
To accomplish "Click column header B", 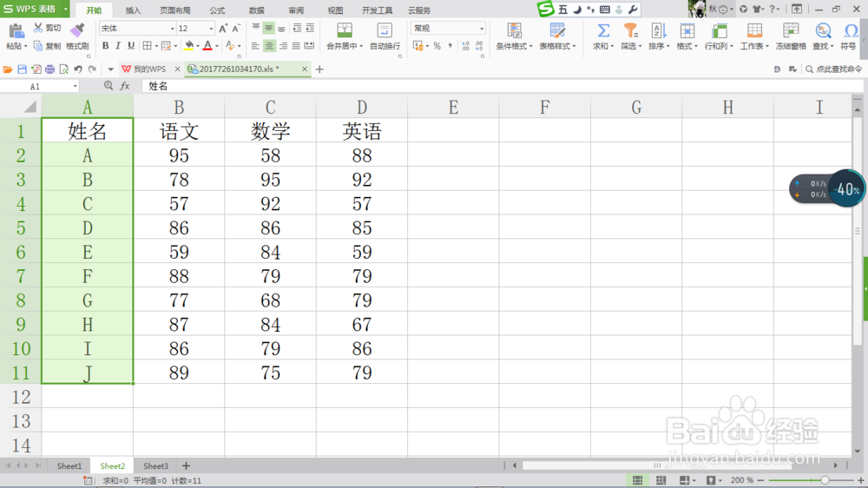I will (179, 106).
